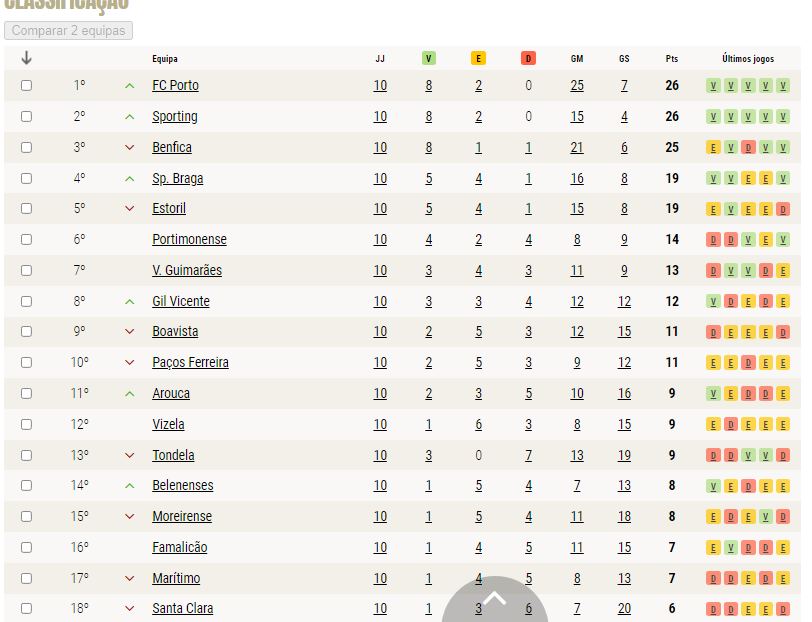Image resolution: width=812 pixels, height=622 pixels.
Task: Click Estoril's red down-arrow trend icon
Action: pyautogui.click(x=129, y=209)
